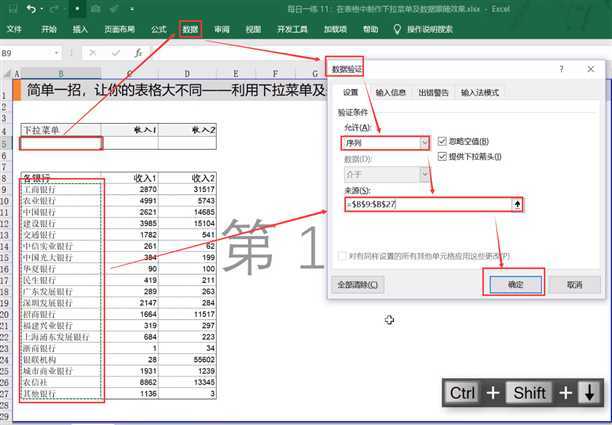Click the fx insert function icon
612x425 pixels.
click(x=138, y=53)
